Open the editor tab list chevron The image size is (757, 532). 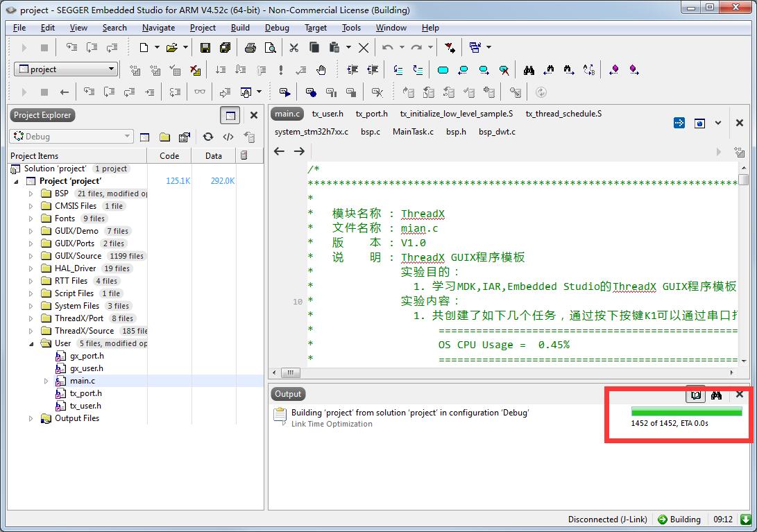tap(718, 123)
